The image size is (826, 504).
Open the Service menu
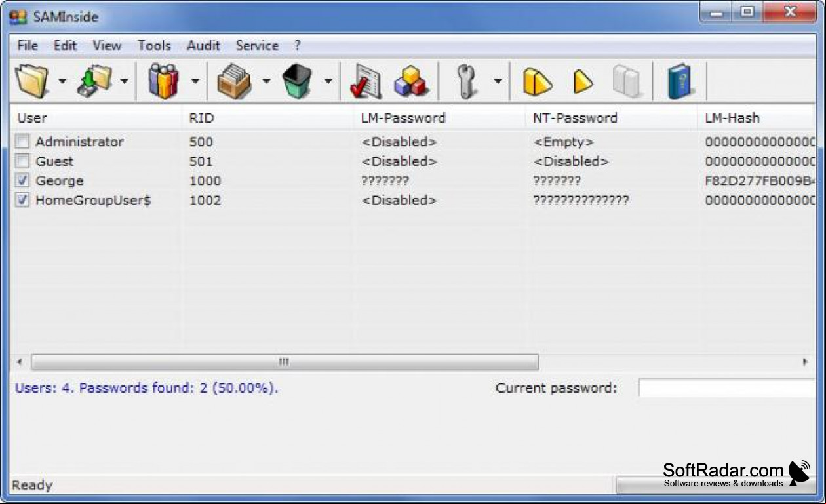coord(257,46)
